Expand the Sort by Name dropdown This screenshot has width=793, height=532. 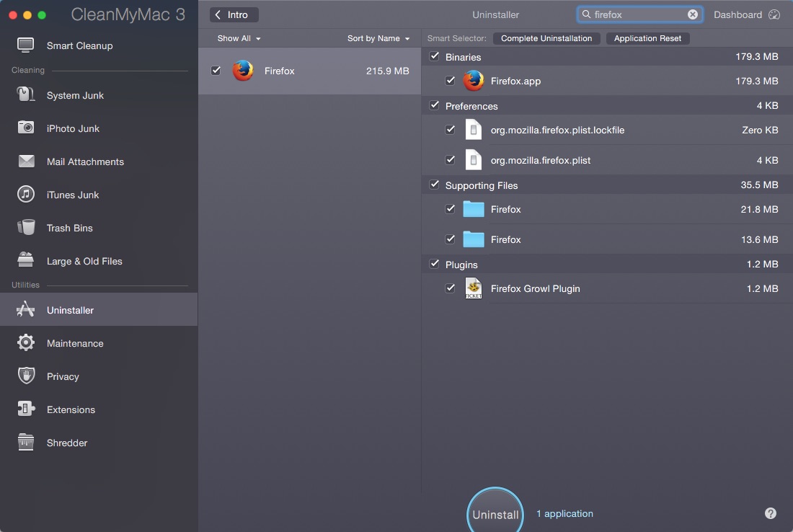(x=378, y=38)
